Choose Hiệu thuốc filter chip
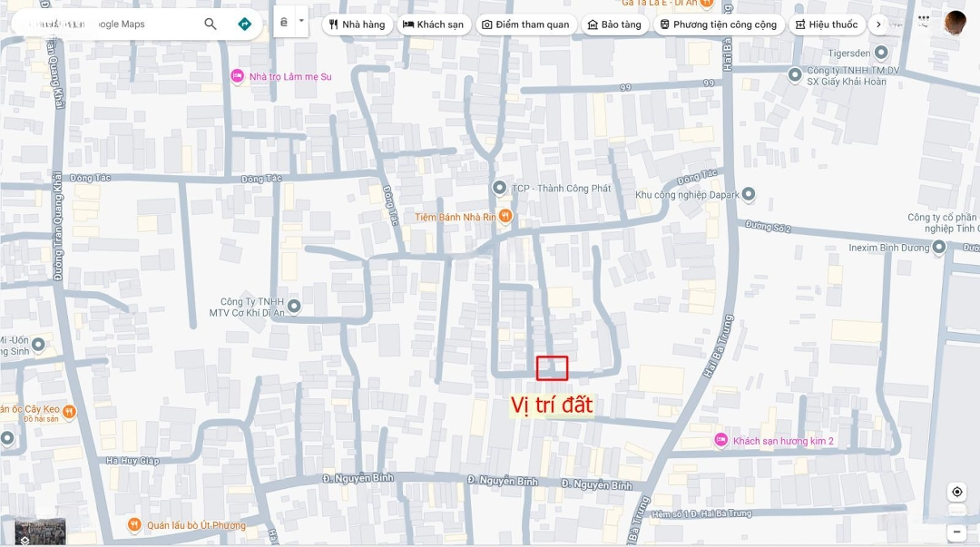 (x=826, y=24)
